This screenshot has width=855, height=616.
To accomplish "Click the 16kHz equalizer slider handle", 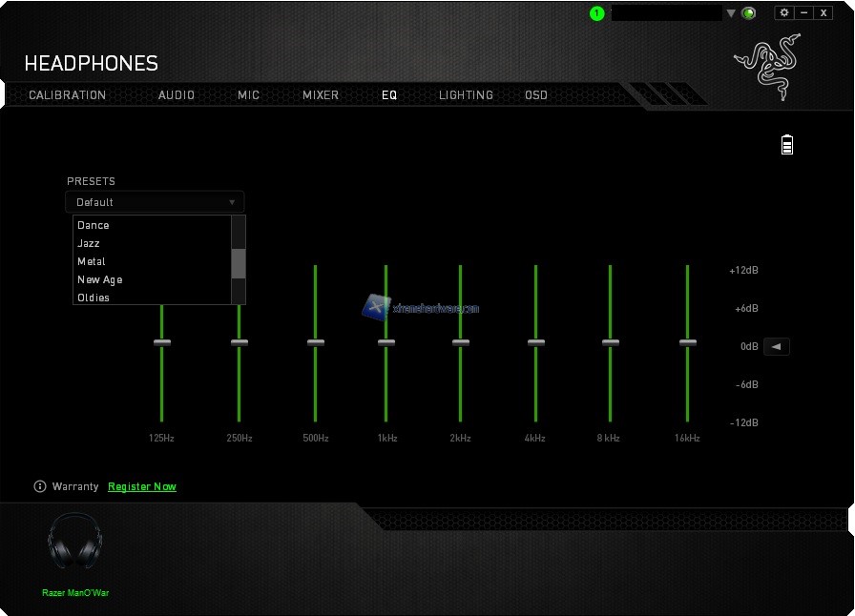I will tap(687, 342).
